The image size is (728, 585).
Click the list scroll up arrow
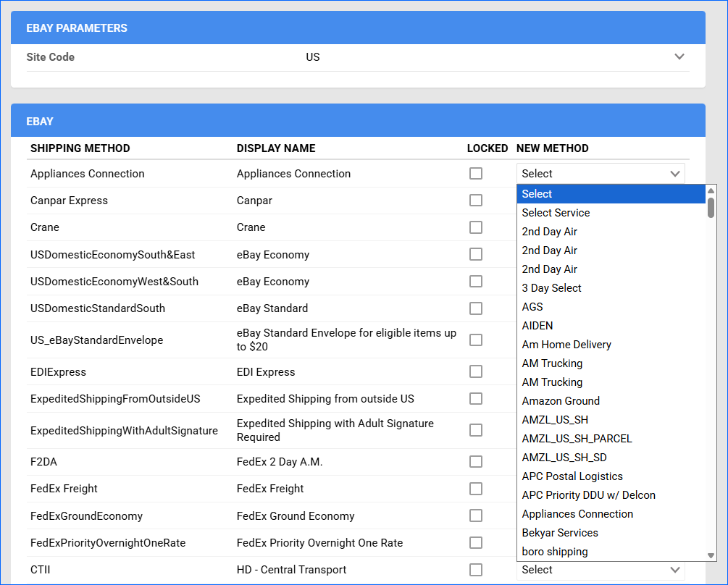tap(711, 190)
